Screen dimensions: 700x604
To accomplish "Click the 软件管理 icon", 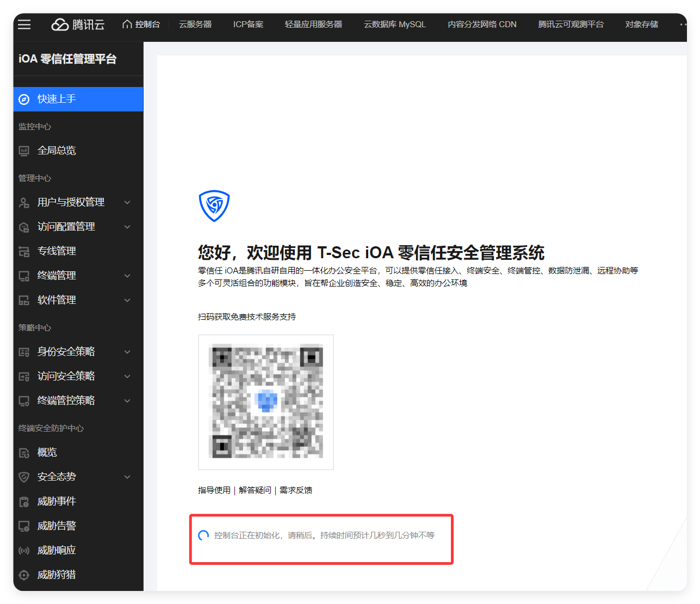I will point(24,300).
